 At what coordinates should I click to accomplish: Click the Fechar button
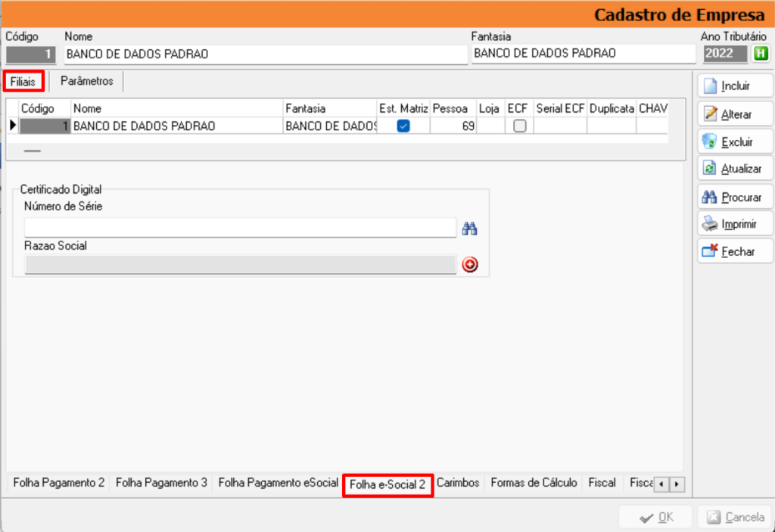coord(735,251)
